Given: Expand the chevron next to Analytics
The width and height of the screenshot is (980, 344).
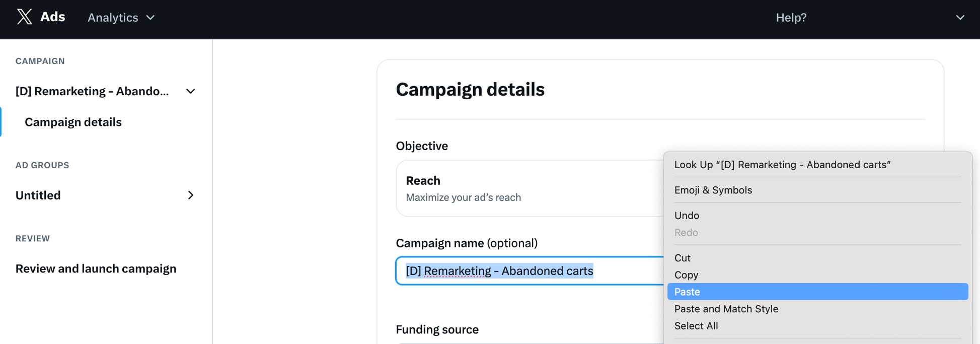Looking at the screenshot, I should coord(150,17).
